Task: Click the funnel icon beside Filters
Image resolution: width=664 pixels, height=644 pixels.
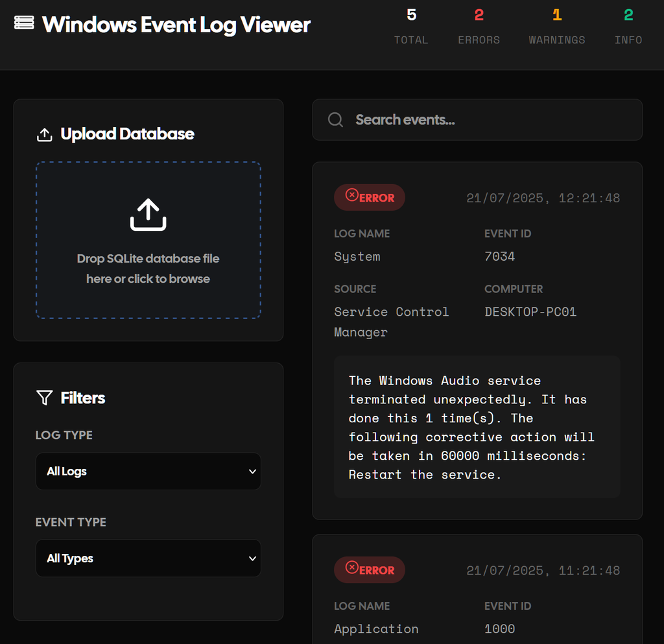Action: click(45, 398)
